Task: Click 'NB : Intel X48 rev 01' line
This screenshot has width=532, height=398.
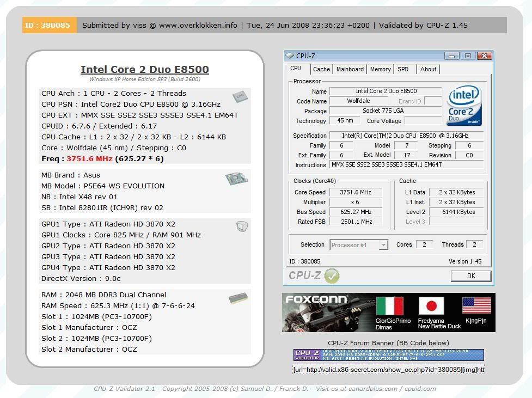Action: (80, 197)
